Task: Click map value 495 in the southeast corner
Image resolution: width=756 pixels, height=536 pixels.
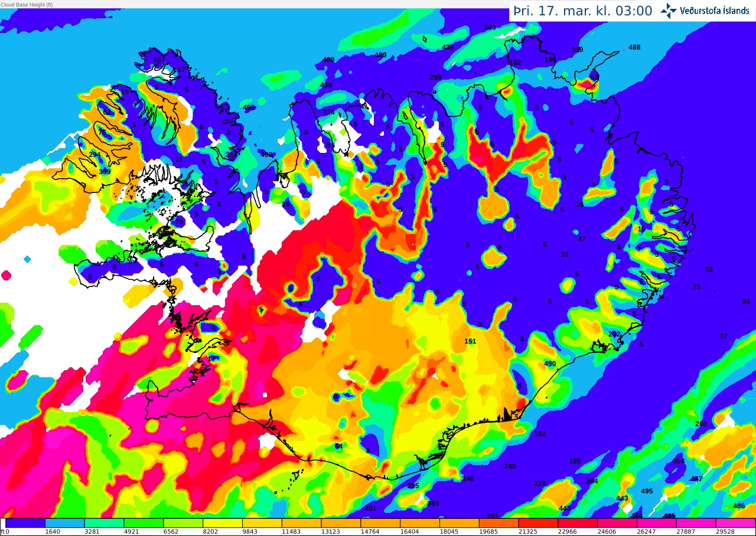Action: tap(647, 491)
